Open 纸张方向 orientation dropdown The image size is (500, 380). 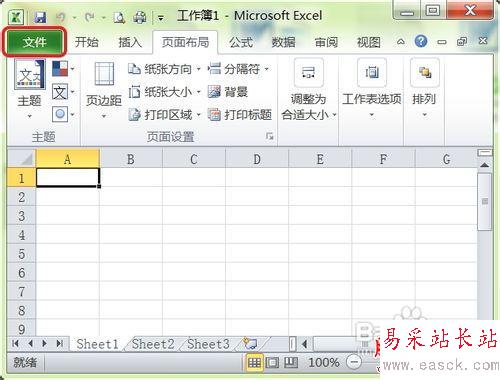click(165, 69)
